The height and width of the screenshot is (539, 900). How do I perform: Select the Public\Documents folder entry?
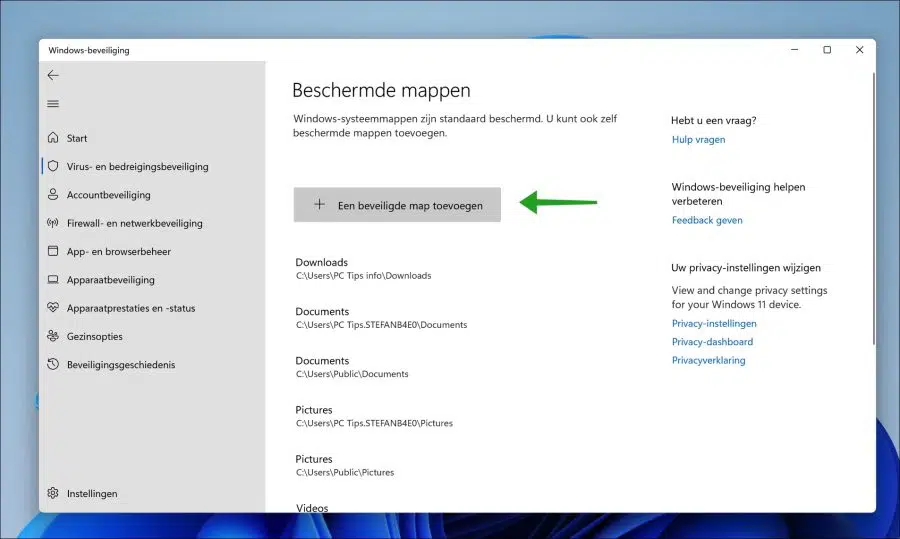point(352,367)
